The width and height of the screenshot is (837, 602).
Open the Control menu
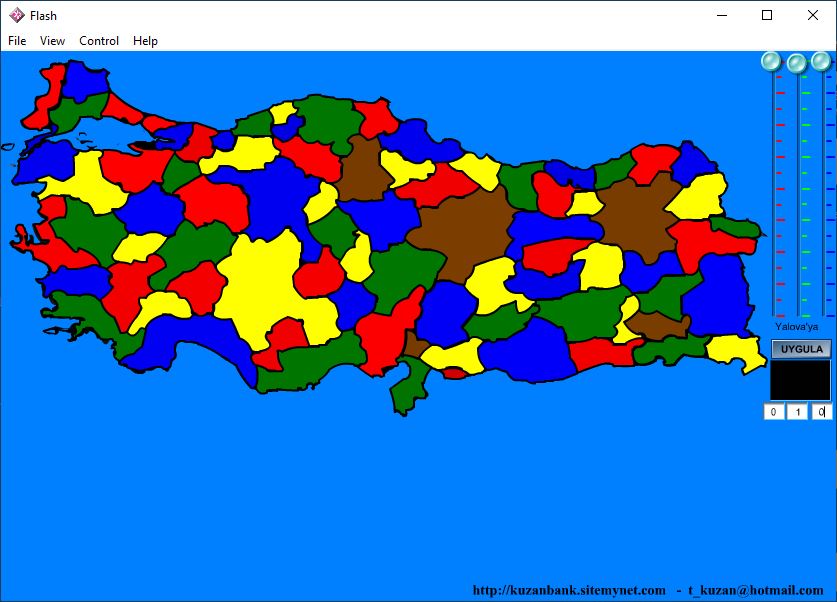tap(99, 41)
